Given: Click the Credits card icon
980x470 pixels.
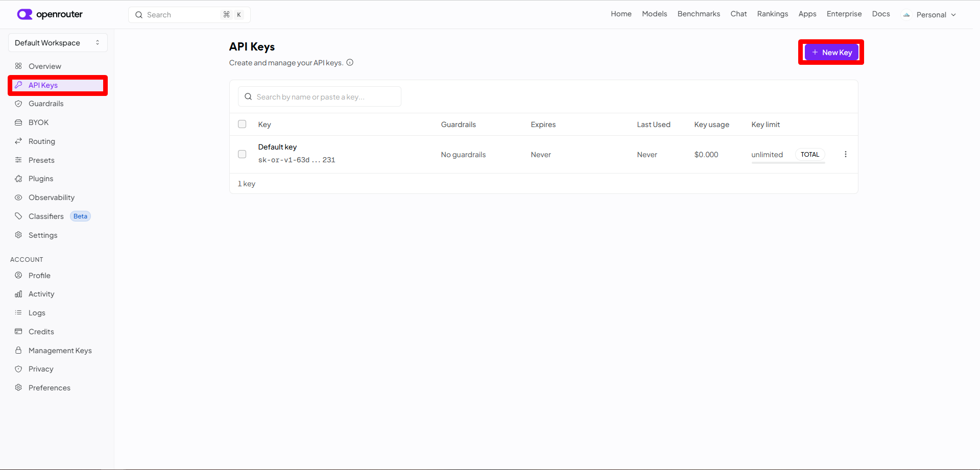Looking at the screenshot, I should click(18, 331).
